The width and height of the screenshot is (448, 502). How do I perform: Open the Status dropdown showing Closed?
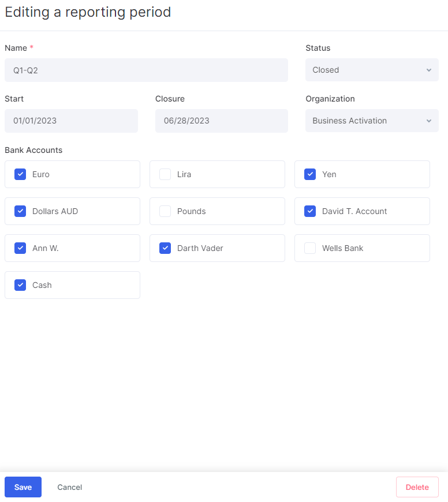pyautogui.click(x=372, y=70)
